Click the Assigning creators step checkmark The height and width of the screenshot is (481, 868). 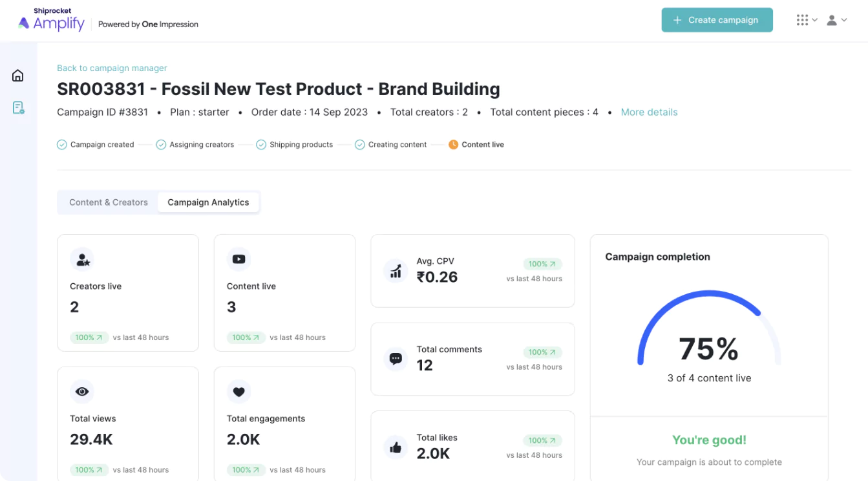[x=161, y=145]
